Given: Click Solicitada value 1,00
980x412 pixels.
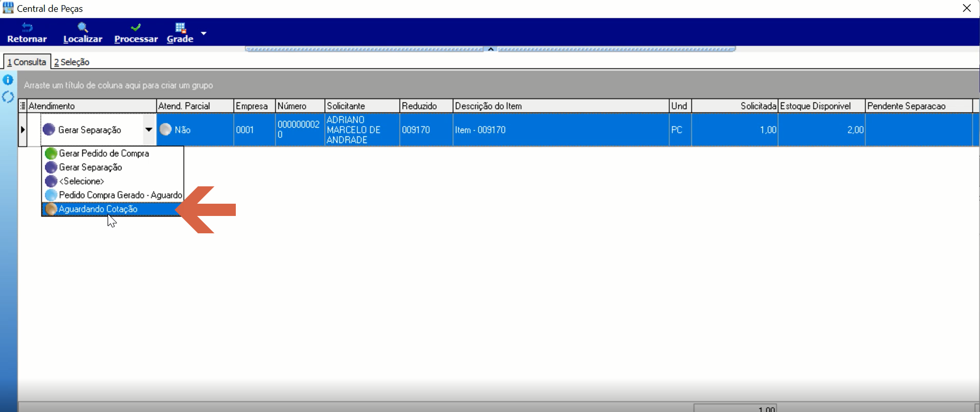Looking at the screenshot, I should pyautogui.click(x=735, y=130).
